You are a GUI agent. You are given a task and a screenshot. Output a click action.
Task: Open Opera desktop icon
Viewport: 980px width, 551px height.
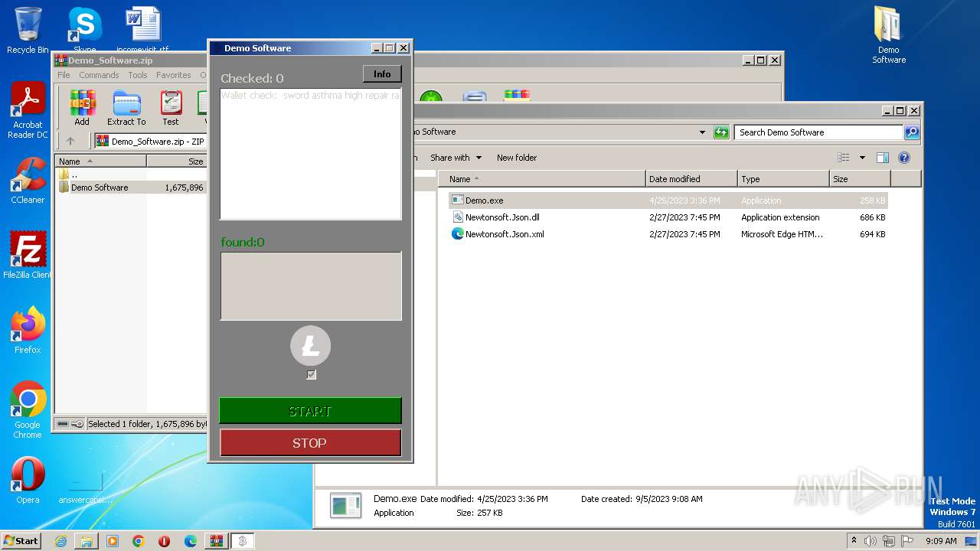28,480
